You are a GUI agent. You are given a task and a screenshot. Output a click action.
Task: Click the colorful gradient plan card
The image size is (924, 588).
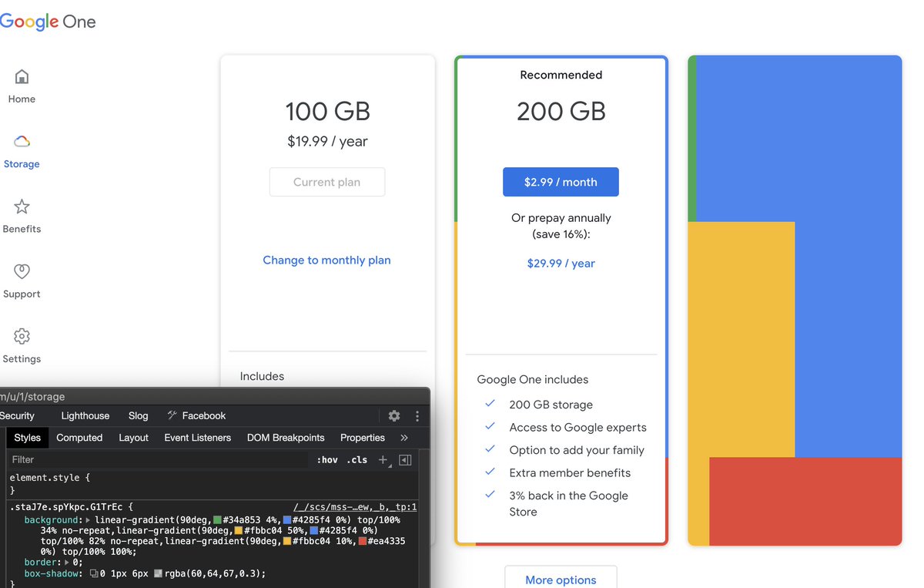click(x=795, y=301)
